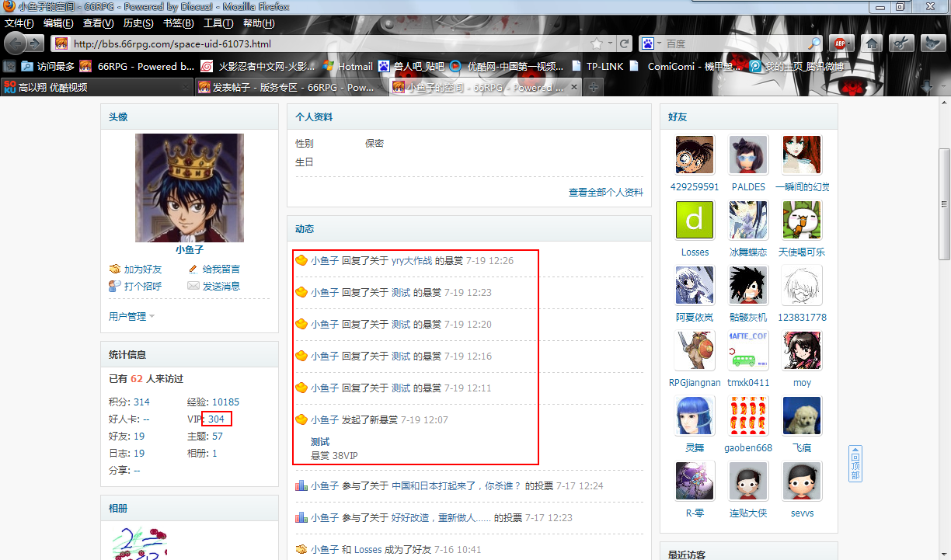
Task: Click the 主题: 57 stat
Action: (x=205, y=436)
